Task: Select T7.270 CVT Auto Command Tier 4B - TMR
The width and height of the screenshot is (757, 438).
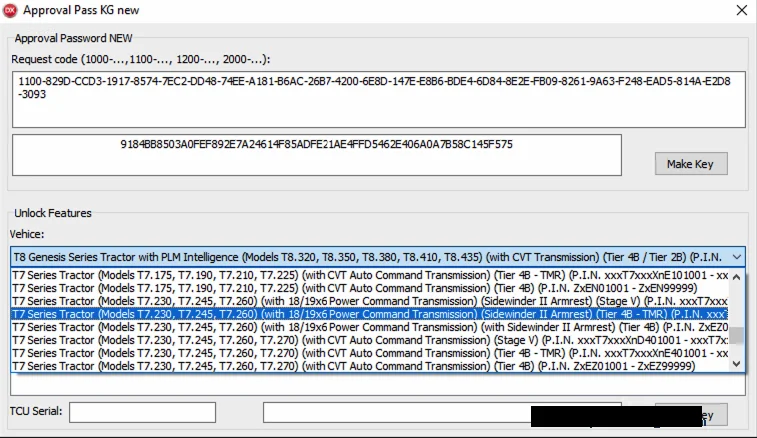Action: coord(370,353)
